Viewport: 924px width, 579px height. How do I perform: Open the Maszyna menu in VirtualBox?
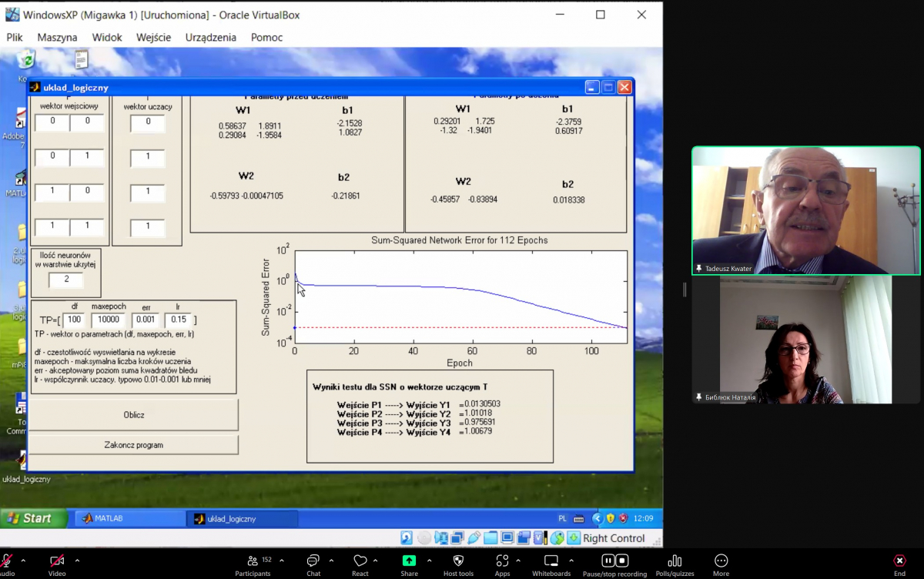click(x=57, y=37)
